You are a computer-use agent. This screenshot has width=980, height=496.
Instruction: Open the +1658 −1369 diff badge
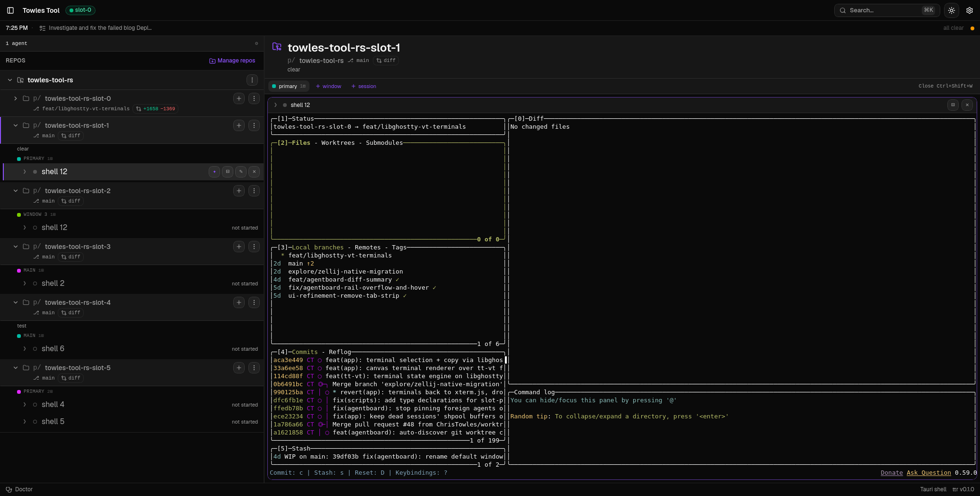click(156, 109)
